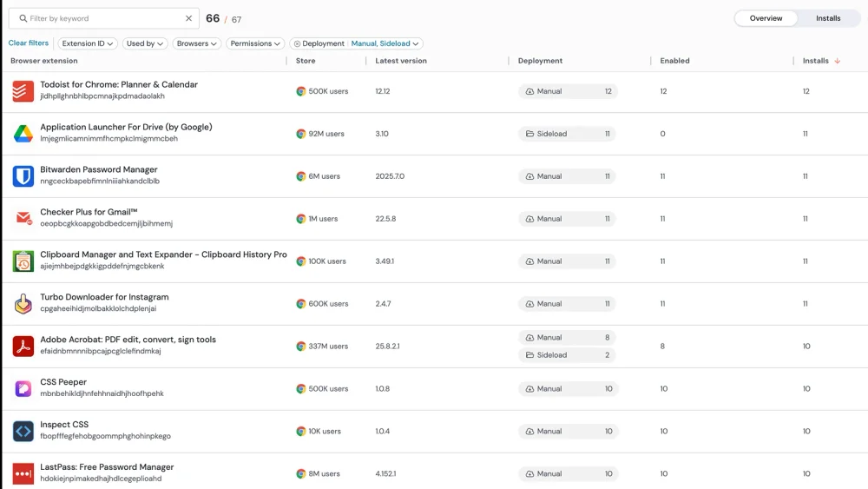Click the Turbo Downloader for Instagram icon
Viewport: 868px width, 489px height.
tap(23, 304)
